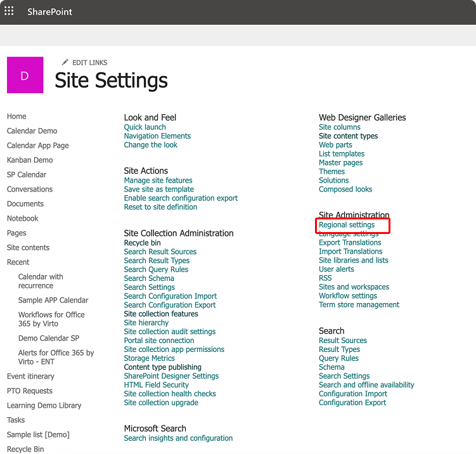Open Term store management link
The width and height of the screenshot is (476, 454).
pos(359,304)
